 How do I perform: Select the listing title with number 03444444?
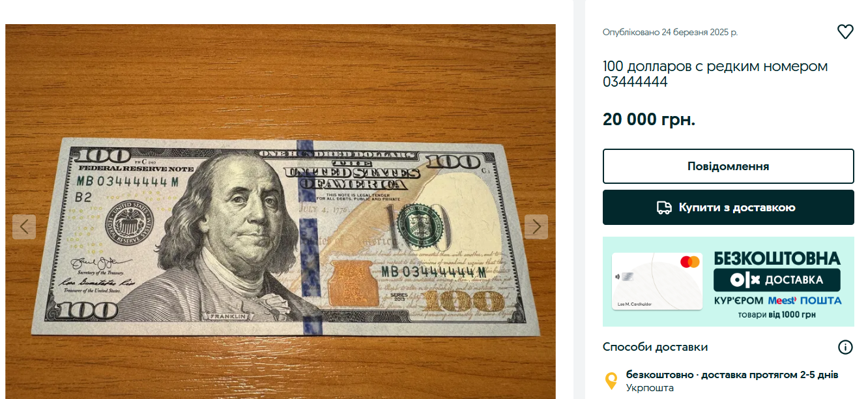coord(715,74)
